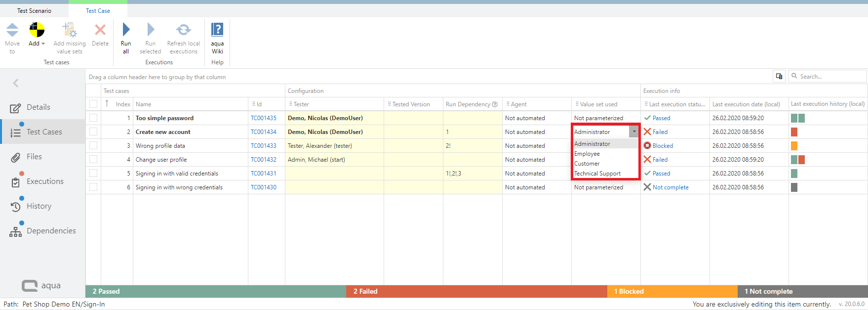Image resolution: width=868 pixels, height=310 pixels.
Task: Click Add missing value sets icon
Action: coord(69,30)
